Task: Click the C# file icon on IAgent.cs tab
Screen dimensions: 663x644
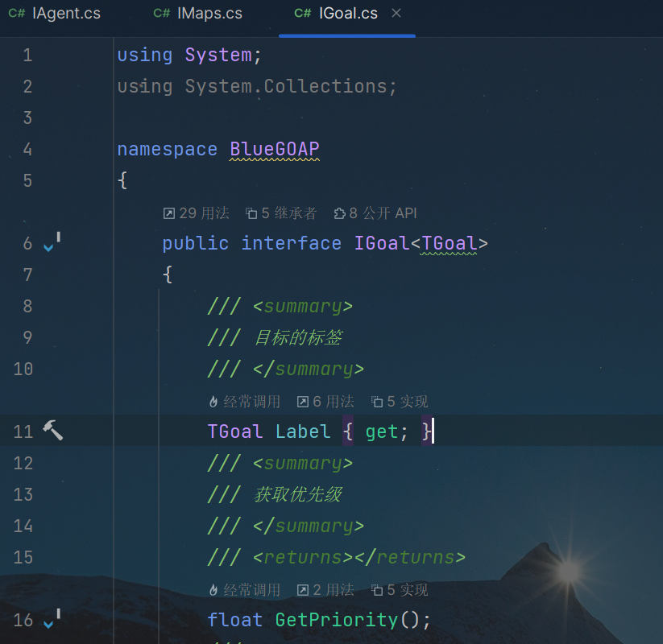Action: tap(17, 14)
